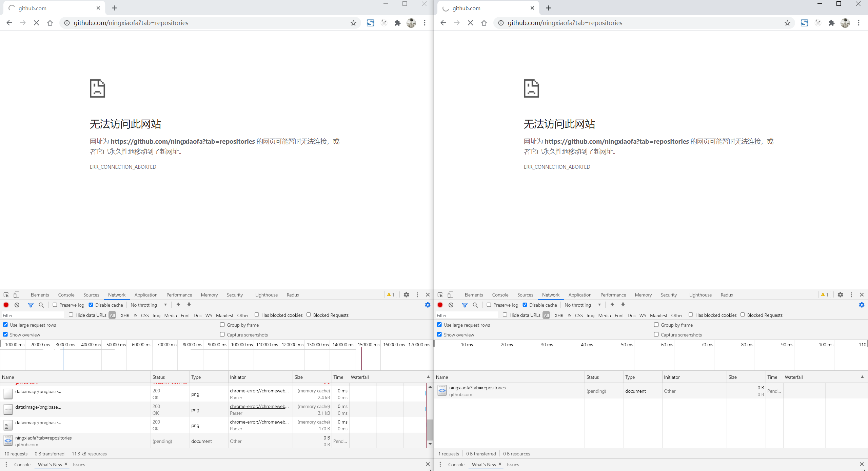The width and height of the screenshot is (868, 471).
Task: Open first chrome-error initiator link in left DevTools
Action: tap(259, 391)
